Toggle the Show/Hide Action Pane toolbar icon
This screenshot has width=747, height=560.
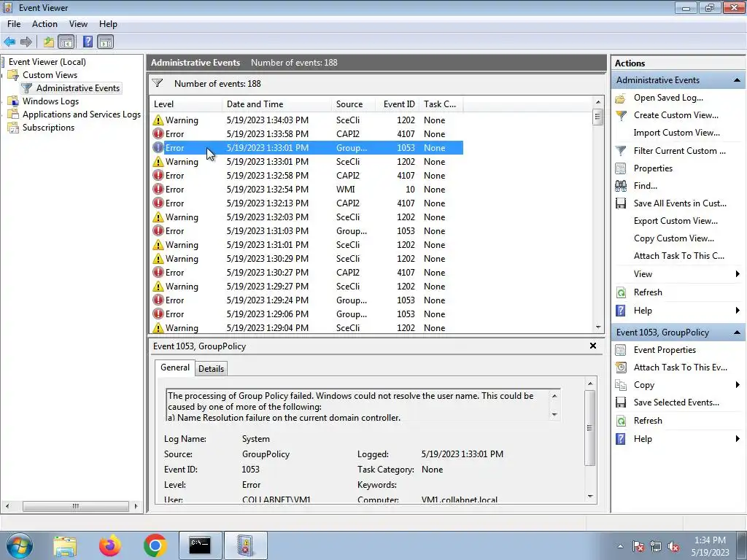(x=105, y=42)
